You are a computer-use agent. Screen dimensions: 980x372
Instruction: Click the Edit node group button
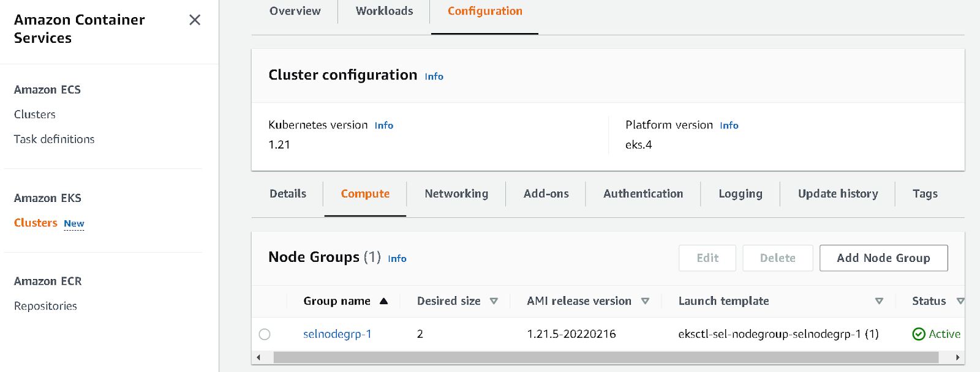707,258
